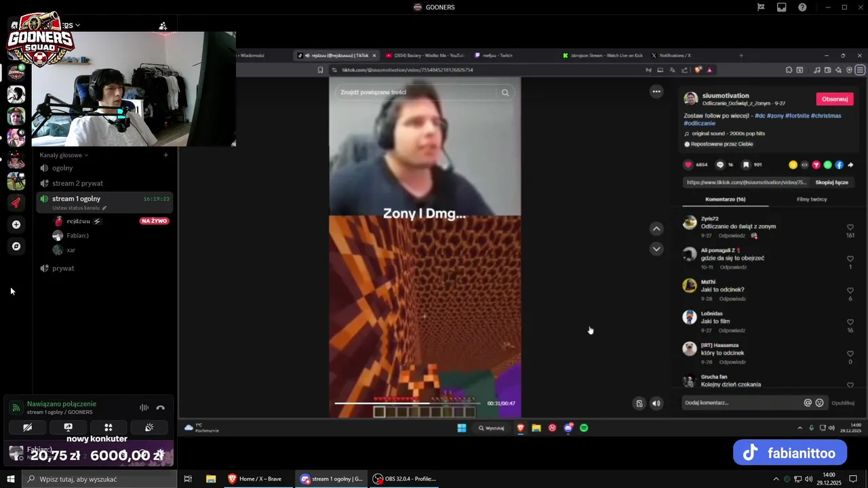Open the connection signal strength icon
This screenshot has height=488, width=868.
16,407
